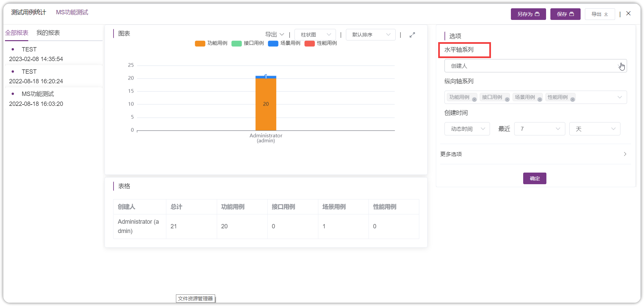The height and width of the screenshot is (306, 644).
Task: Switch to 全部报表 tab
Action: pyautogui.click(x=17, y=33)
